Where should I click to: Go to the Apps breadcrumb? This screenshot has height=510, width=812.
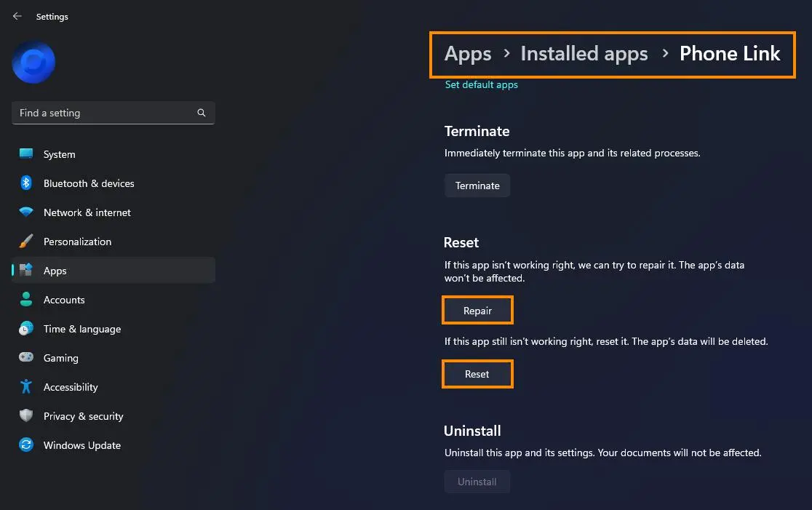[x=468, y=54]
